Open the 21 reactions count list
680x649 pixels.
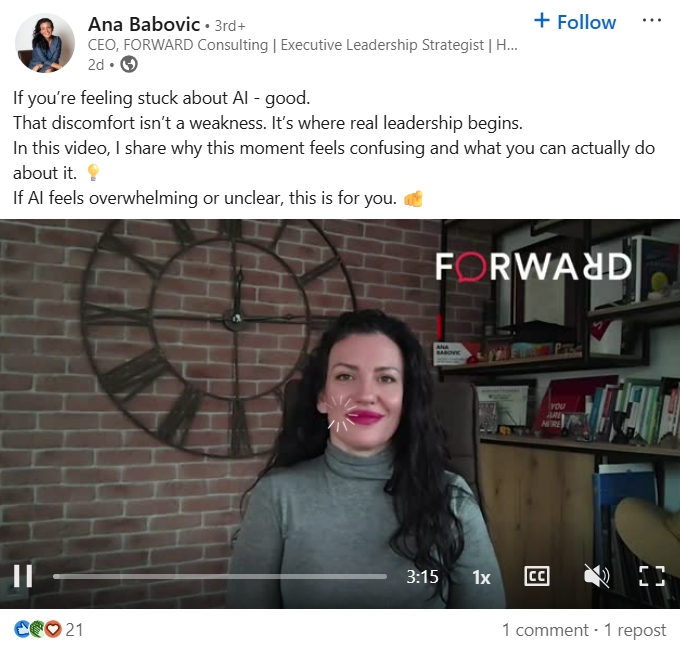pyautogui.click(x=74, y=630)
